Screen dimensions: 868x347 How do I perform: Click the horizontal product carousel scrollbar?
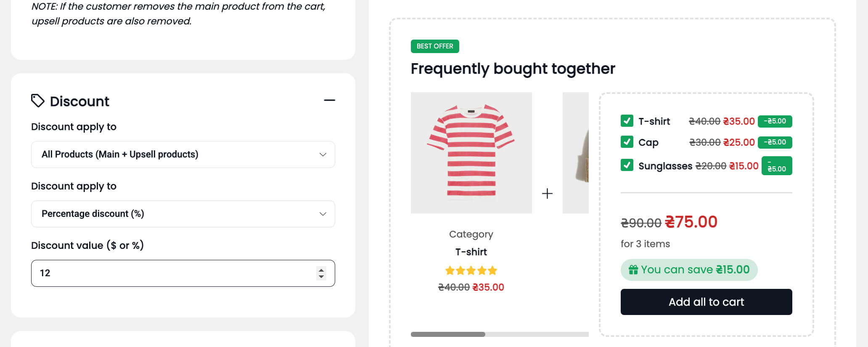click(x=448, y=334)
